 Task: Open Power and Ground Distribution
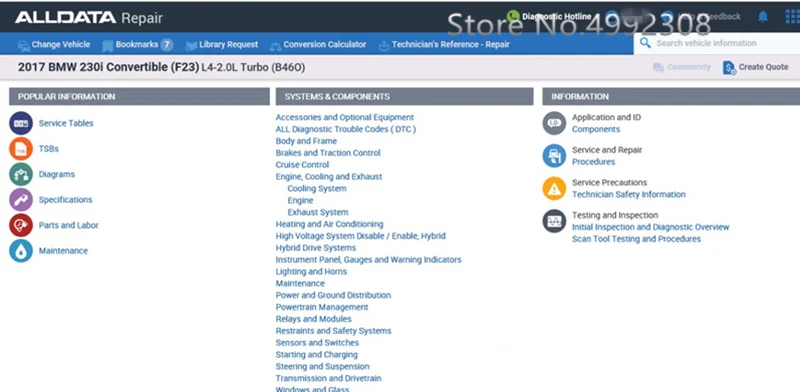coord(333,295)
